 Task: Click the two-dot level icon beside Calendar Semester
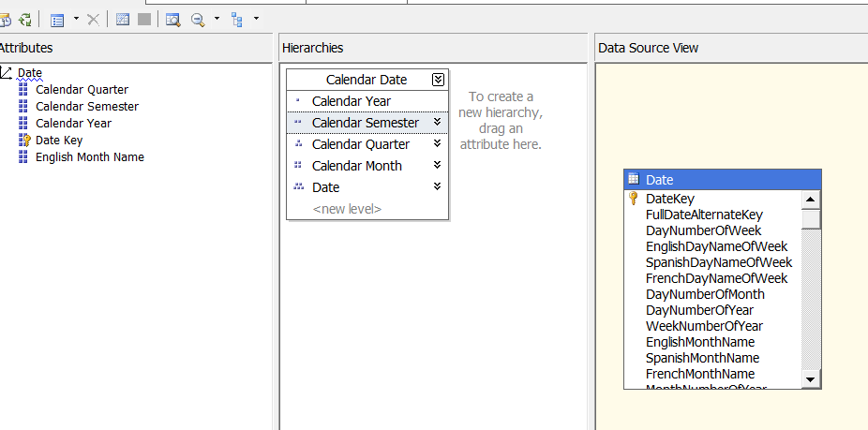pyautogui.click(x=298, y=122)
